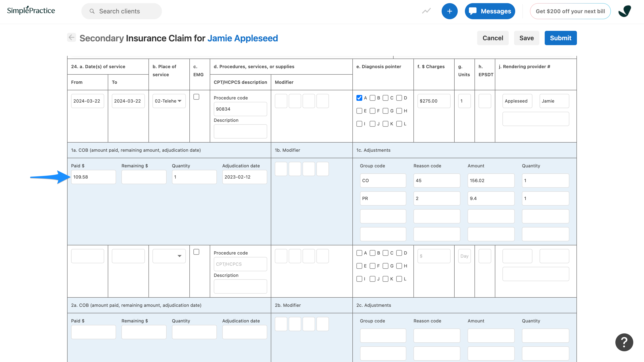Click the CPT/HCPCS placeholder procedure code field
The height and width of the screenshot is (362, 644).
[x=240, y=264]
